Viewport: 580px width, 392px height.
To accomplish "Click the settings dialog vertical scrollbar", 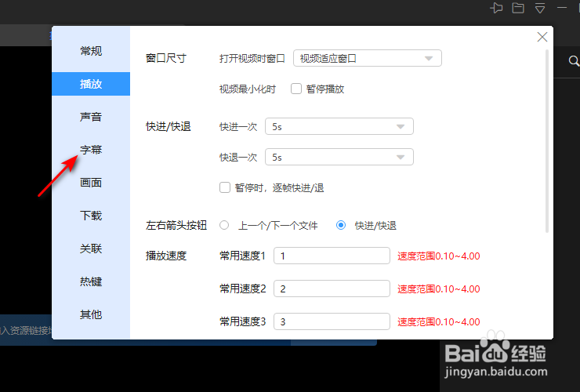I will click(547, 141).
